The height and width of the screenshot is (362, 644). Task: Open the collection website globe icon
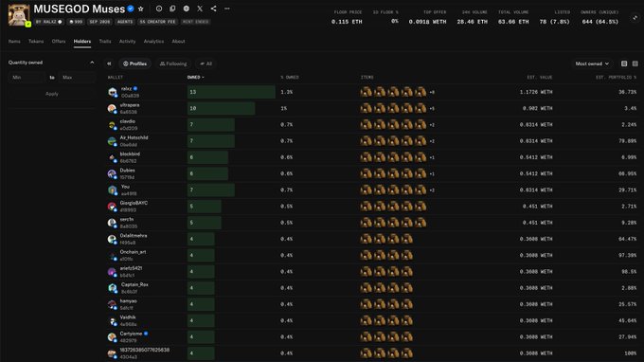coord(186,9)
